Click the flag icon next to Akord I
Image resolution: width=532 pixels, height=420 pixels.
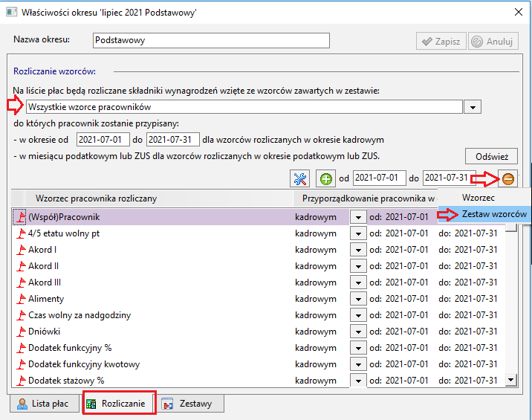[x=21, y=250]
